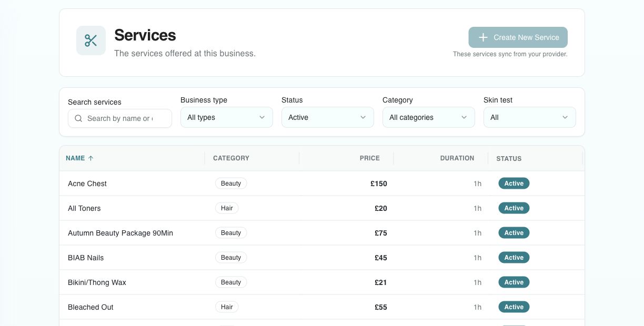Sort by the STATUS column header
The width and height of the screenshot is (644, 326).
pos(509,158)
